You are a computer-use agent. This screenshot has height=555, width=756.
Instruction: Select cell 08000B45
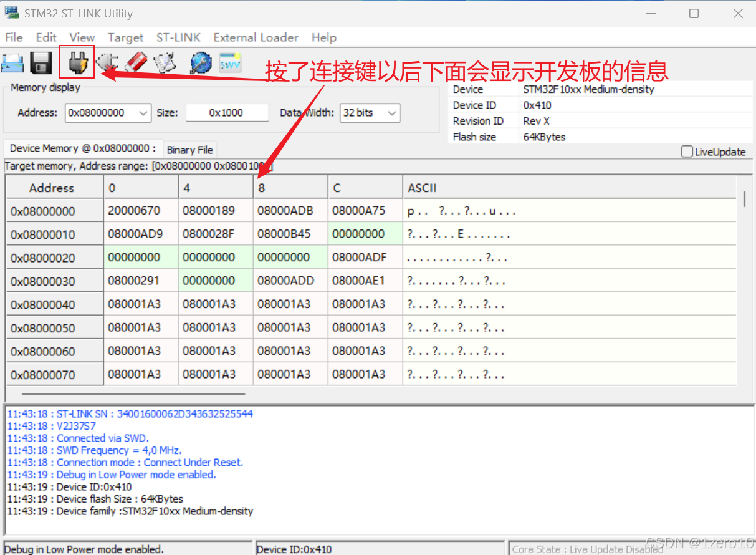[x=291, y=234]
